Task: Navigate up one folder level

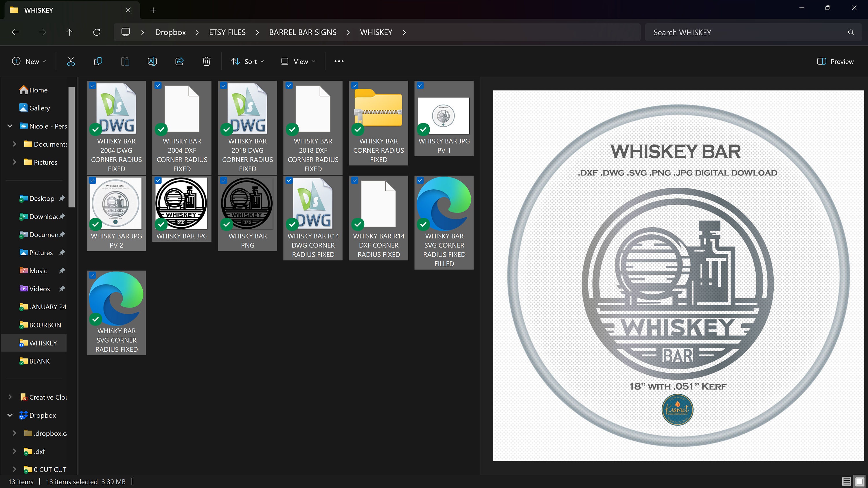Action: pyautogui.click(x=69, y=32)
